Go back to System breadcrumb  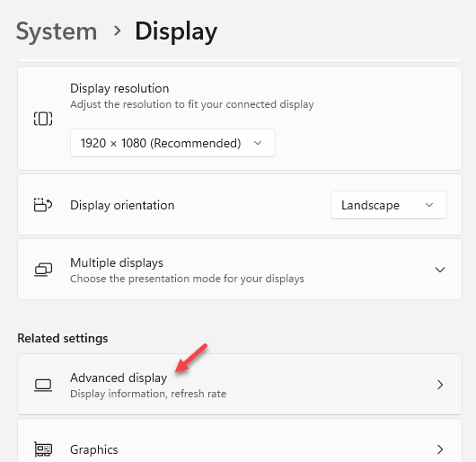tap(57, 31)
